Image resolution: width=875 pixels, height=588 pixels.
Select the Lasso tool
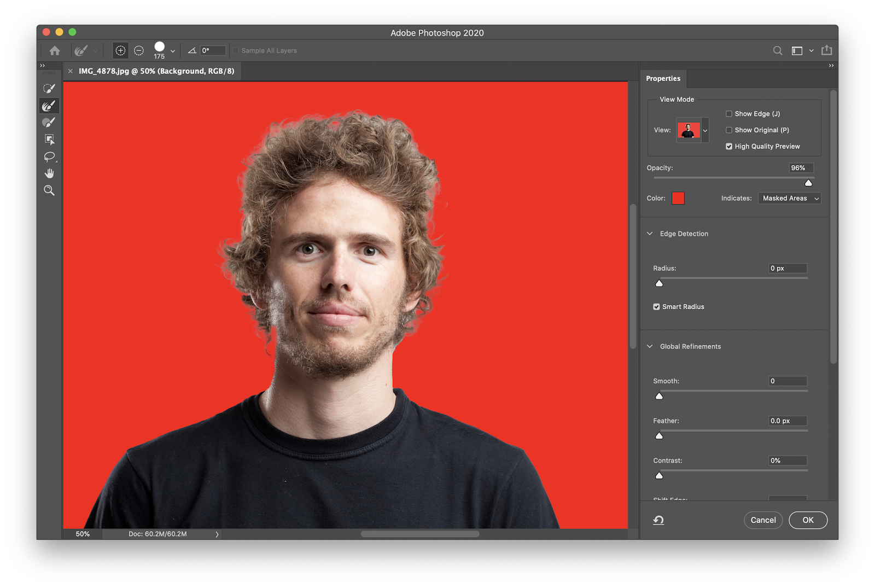coord(49,157)
